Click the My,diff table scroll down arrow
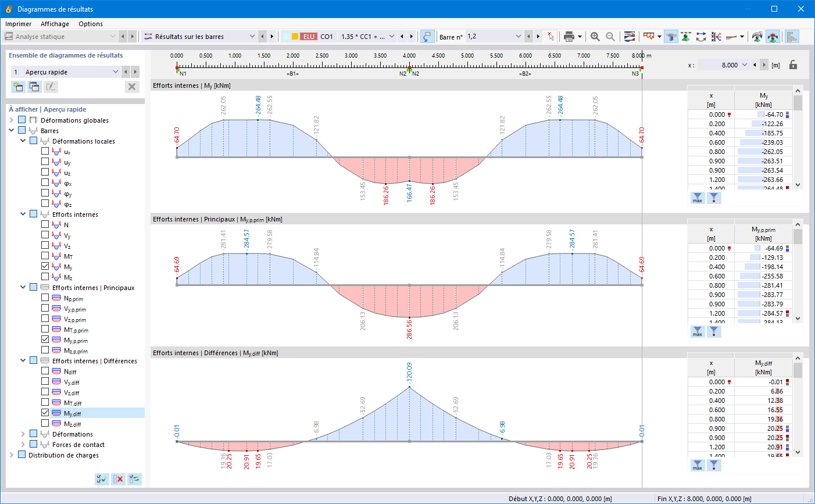Screen dimensions: 815x504 pyautogui.click(x=798, y=452)
